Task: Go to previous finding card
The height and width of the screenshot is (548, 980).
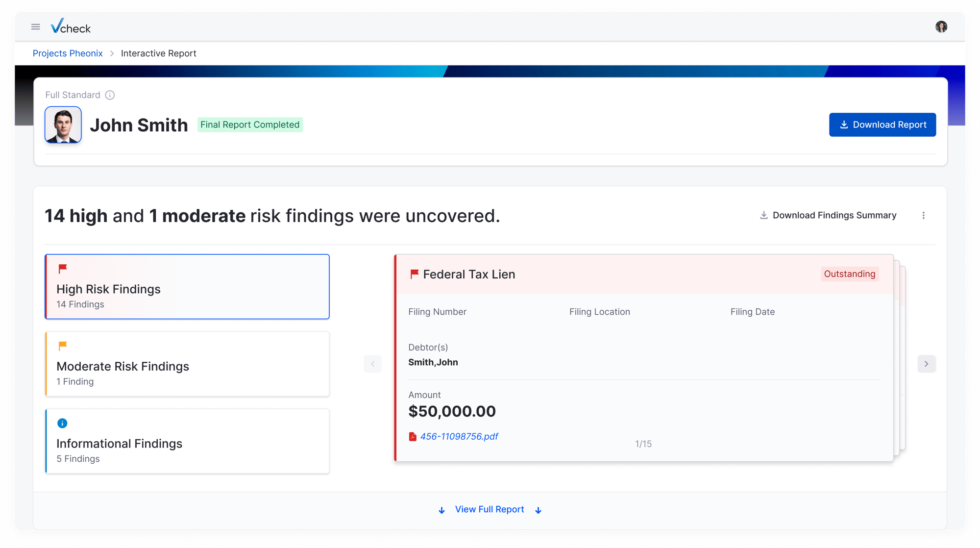Action: point(372,364)
